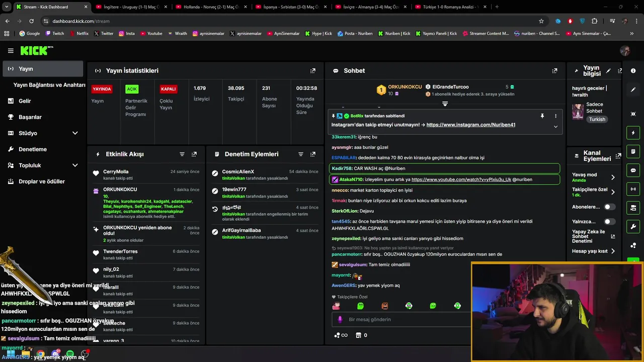Pop out the Yayın İstatistikleri panel
The width and height of the screenshot is (644, 362).
tap(313, 71)
